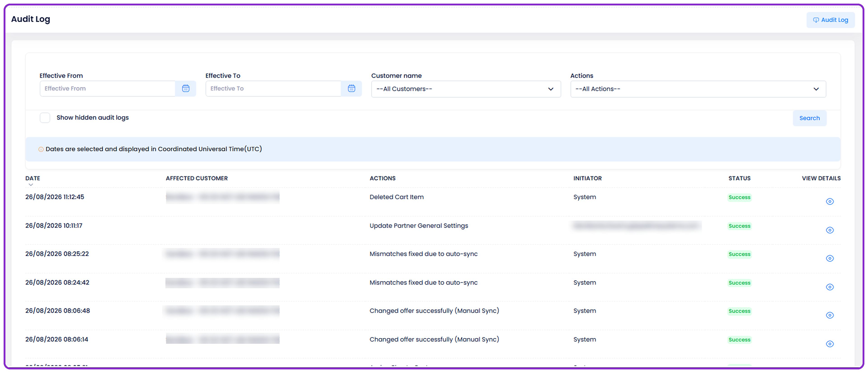Open the Effective To calendar picker
The height and width of the screenshot is (373, 868).
351,89
